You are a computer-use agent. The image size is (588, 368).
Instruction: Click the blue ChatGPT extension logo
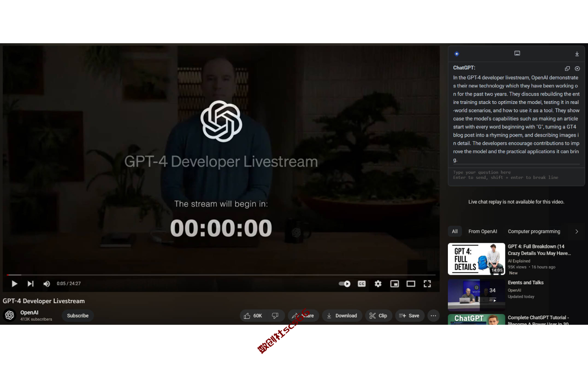click(457, 54)
